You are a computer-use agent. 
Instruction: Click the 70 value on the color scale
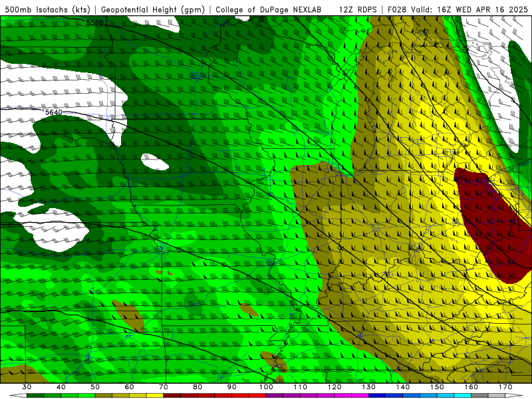(x=164, y=387)
